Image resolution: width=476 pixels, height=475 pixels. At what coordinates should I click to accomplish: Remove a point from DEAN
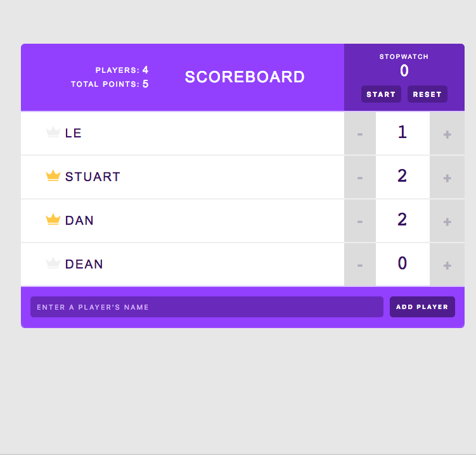[360, 265]
